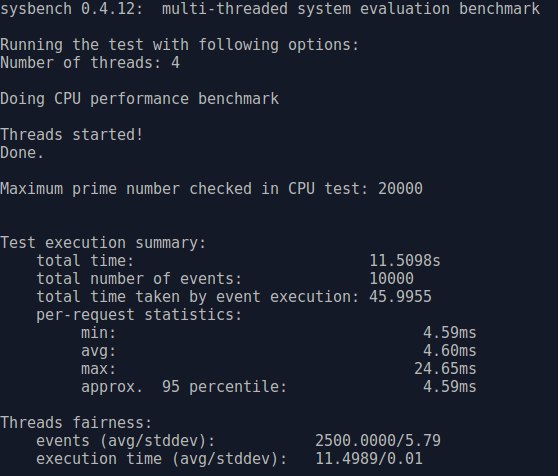Click the event execution time value 45.9955
The image size is (558, 476).
tap(400, 296)
